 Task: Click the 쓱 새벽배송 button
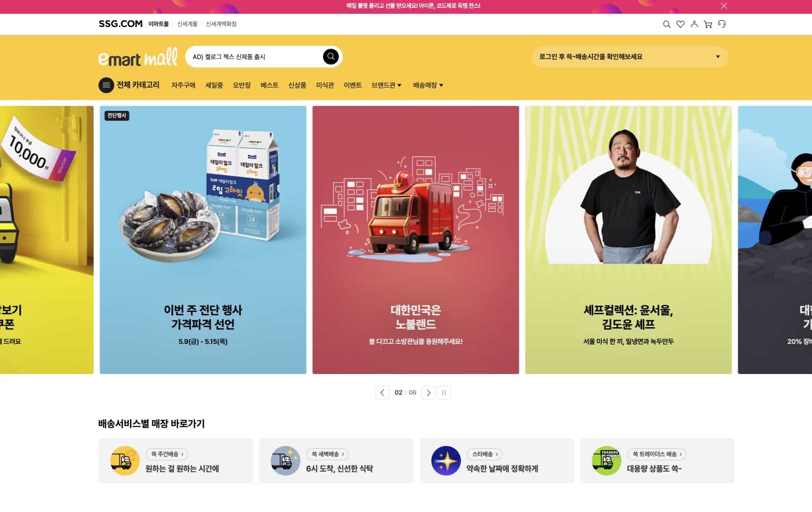327,454
